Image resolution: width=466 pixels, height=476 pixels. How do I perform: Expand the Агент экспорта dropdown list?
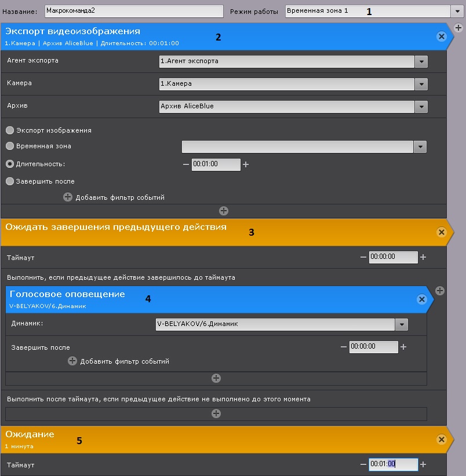point(421,61)
